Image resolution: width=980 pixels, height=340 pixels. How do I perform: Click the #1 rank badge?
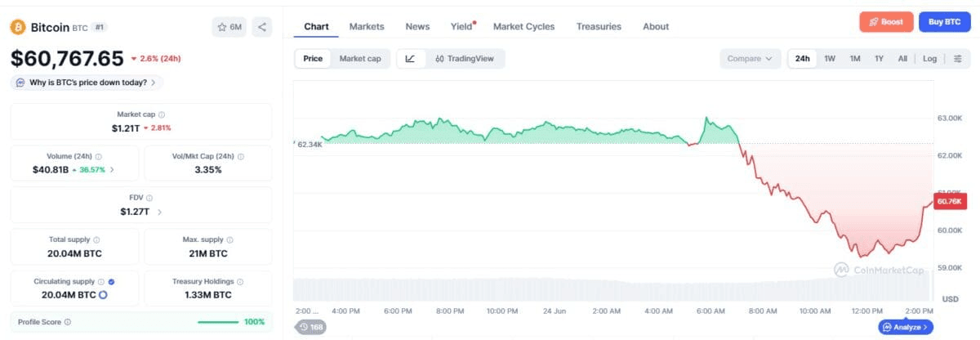(x=100, y=27)
